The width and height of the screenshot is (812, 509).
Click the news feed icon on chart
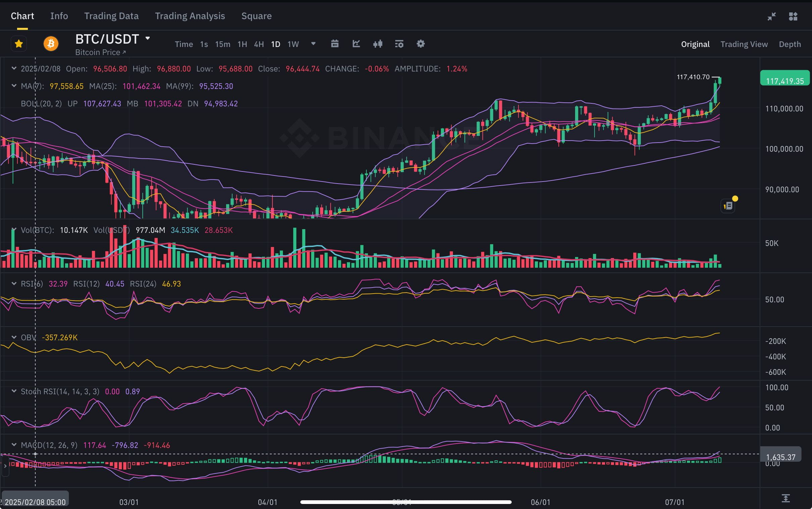[728, 205]
